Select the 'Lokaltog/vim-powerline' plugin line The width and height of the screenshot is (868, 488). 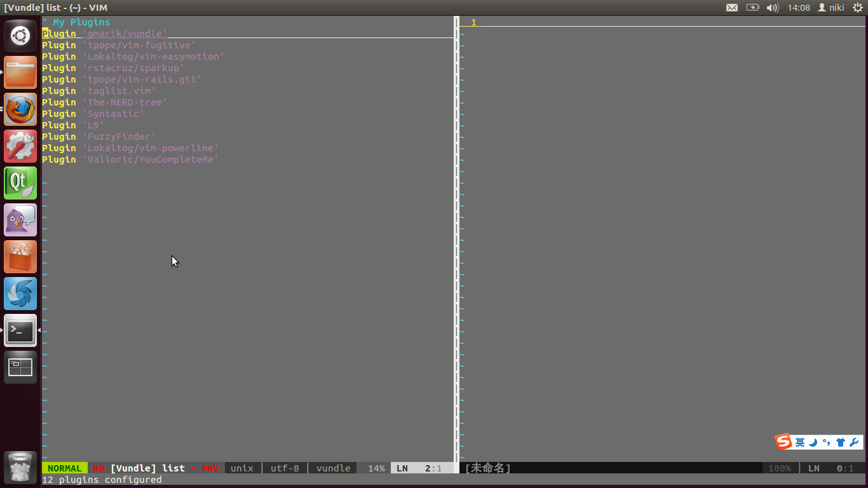click(x=131, y=148)
